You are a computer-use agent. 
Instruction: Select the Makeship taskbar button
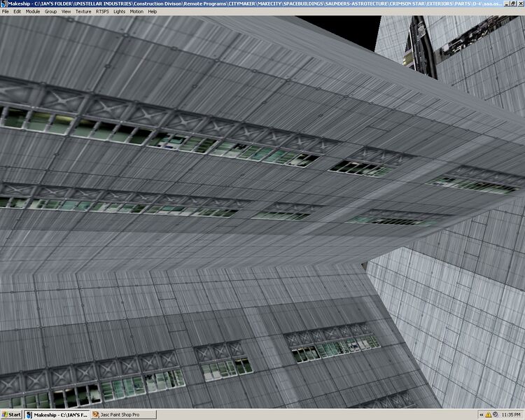(57, 414)
